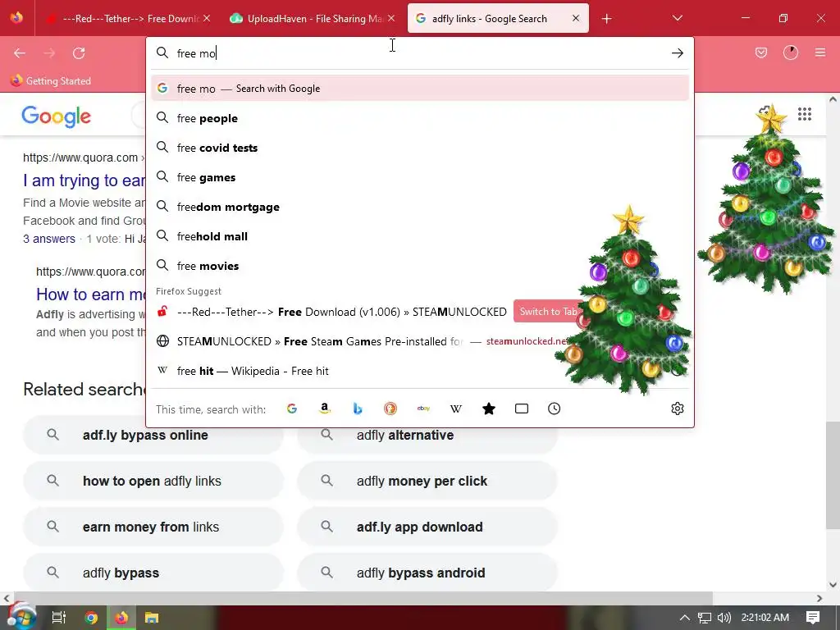The width and height of the screenshot is (840, 630).
Task: Select the 'free games' suggestion
Action: click(x=420, y=177)
